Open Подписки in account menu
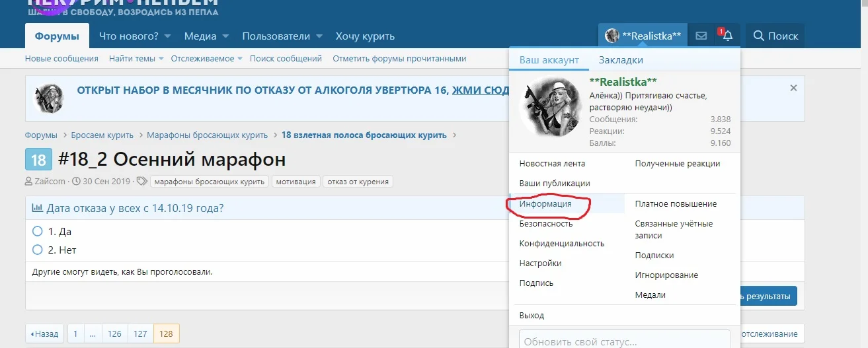 click(654, 256)
